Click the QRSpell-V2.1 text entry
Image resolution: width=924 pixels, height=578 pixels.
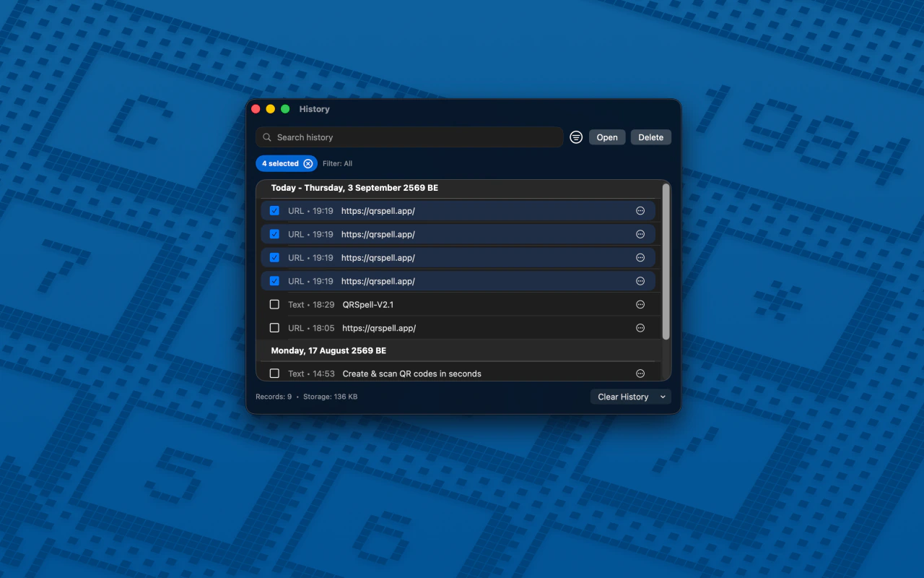(368, 304)
